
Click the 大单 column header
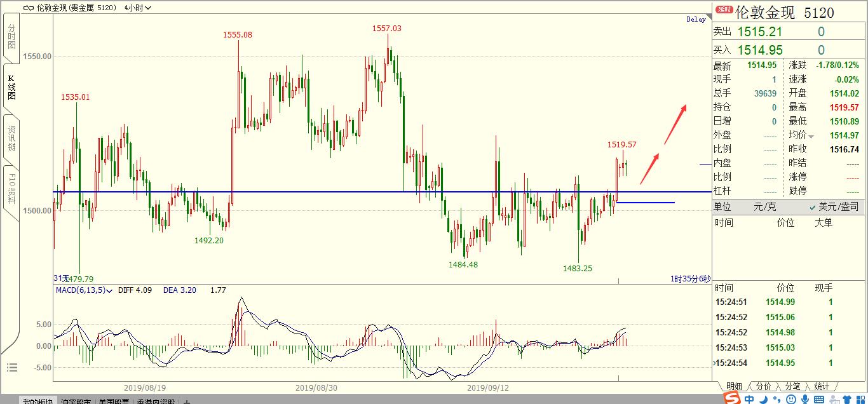[824, 222]
